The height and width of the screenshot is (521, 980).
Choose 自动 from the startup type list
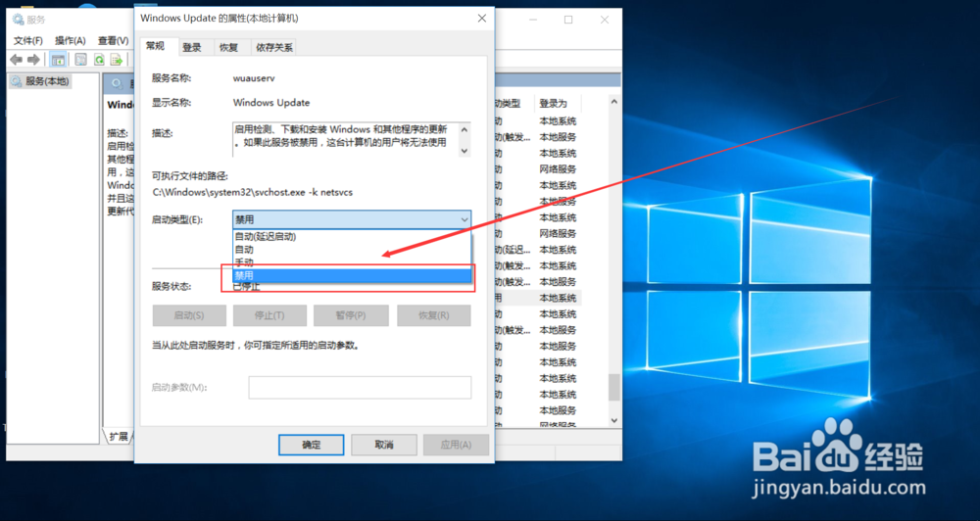[352, 249]
